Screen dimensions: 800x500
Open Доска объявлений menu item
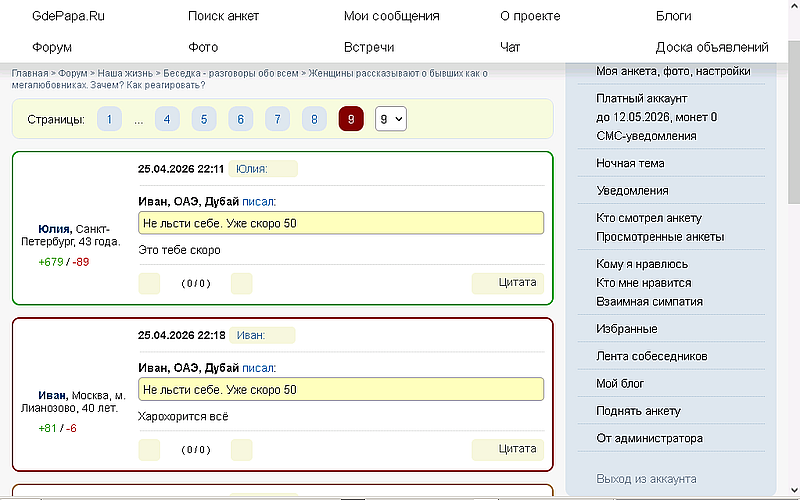tap(711, 47)
